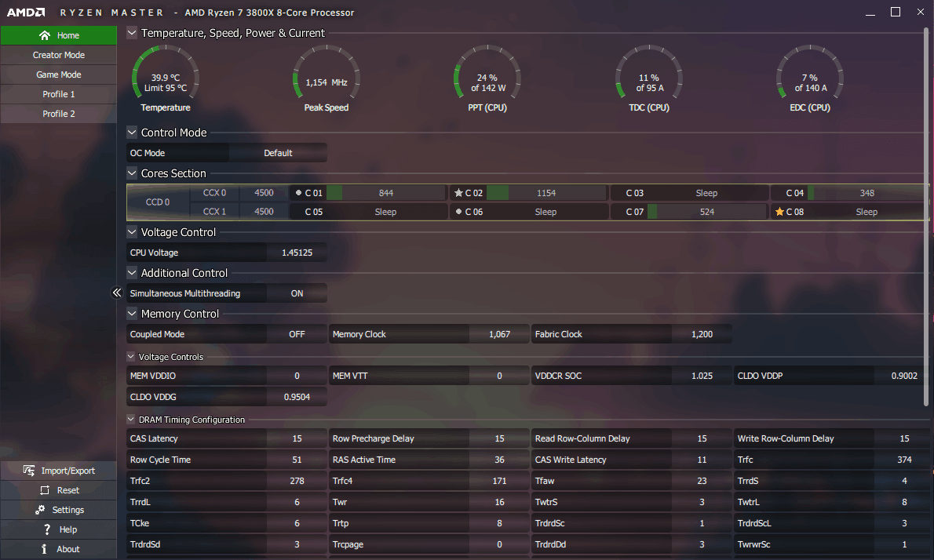Collapse the Voltage Control section
This screenshot has height=560, width=934.
(x=132, y=232)
